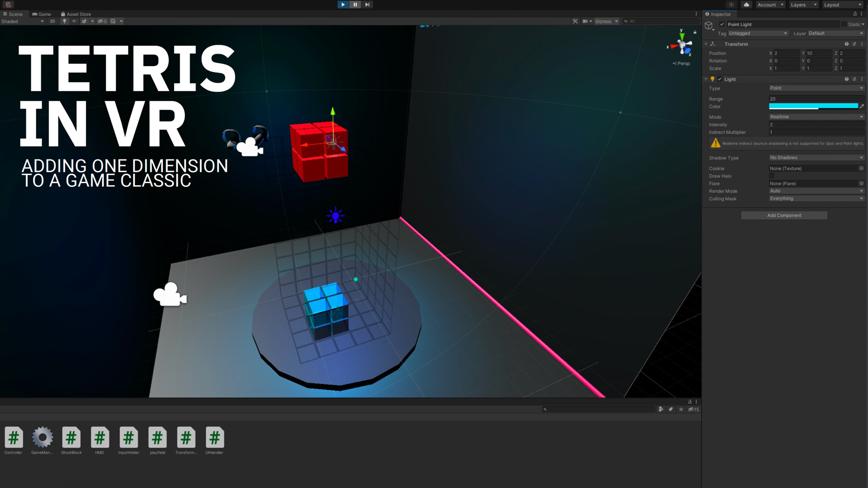Open collab/services sun icon
The width and height of the screenshot is (868, 488).
pos(731,5)
